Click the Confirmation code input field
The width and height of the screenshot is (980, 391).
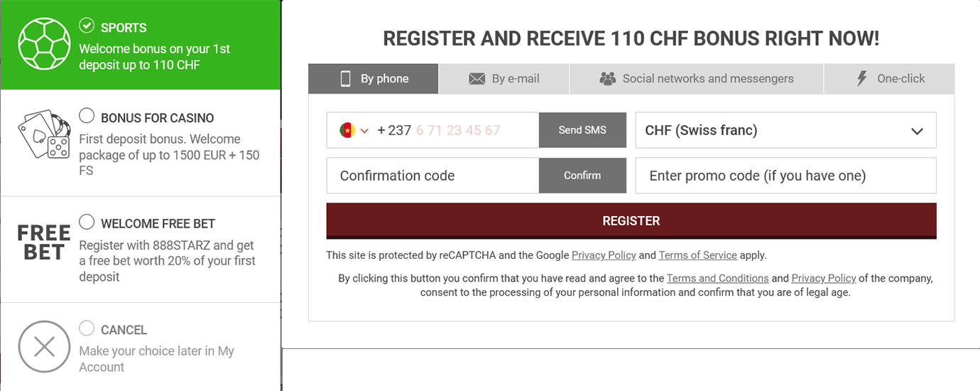tap(432, 176)
